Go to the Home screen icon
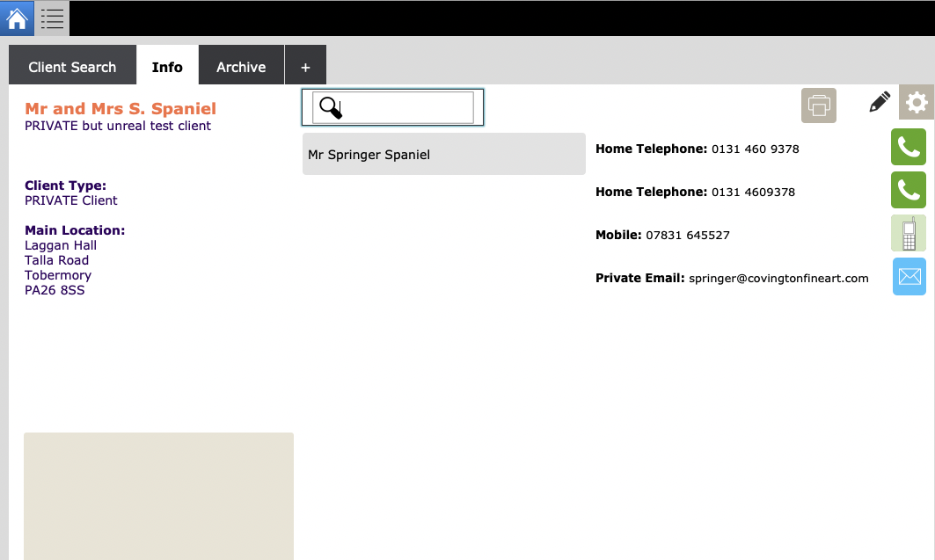 click(18, 18)
